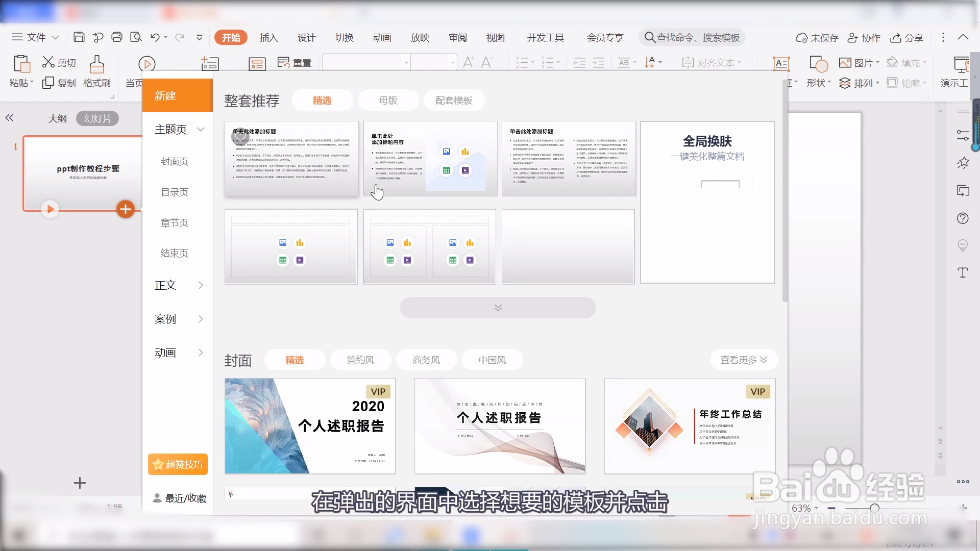Click the Format Painter (格式刷) icon

pyautogui.click(x=97, y=65)
